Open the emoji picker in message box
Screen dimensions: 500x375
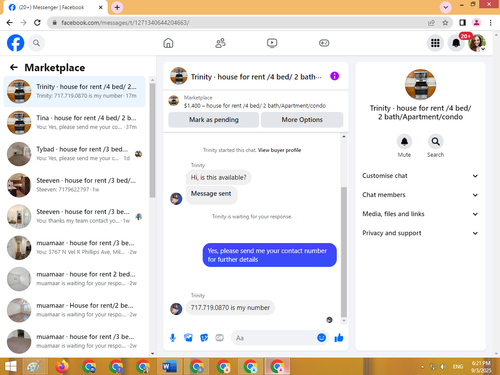coord(321,338)
